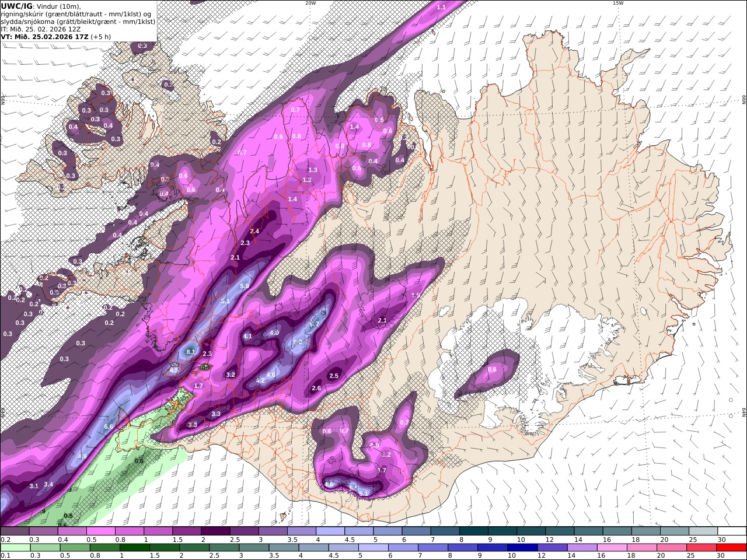This screenshot has width=747, height=560.
Task: Click the 4.0 precipitation value
Action: [x=274, y=333]
